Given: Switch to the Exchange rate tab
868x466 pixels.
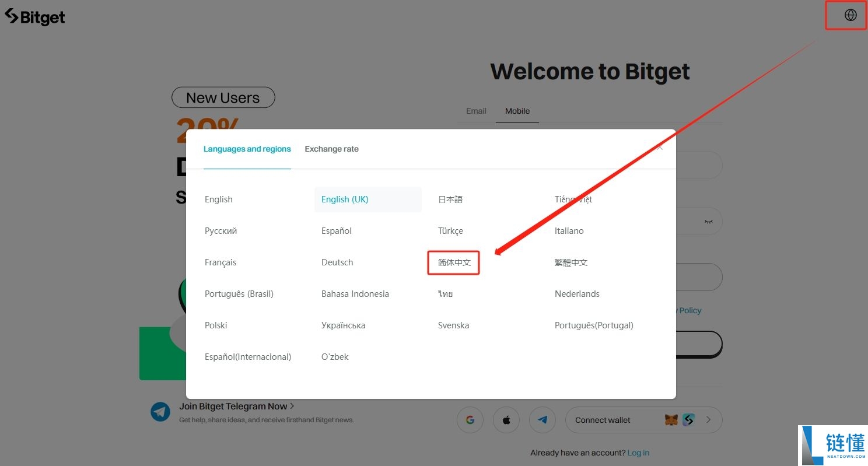Looking at the screenshot, I should click(331, 149).
